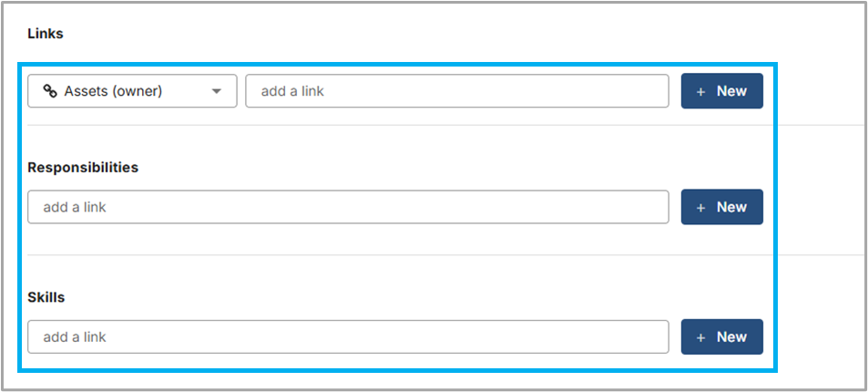Add a new skill using the New button
Viewport: 868px width, 392px height.
[x=721, y=336]
